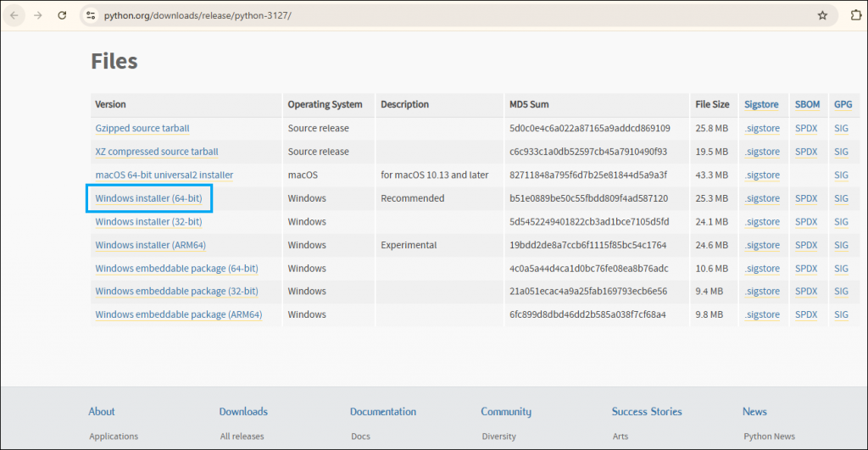Click the GPG column header link

pyautogui.click(x=842, y=105)
